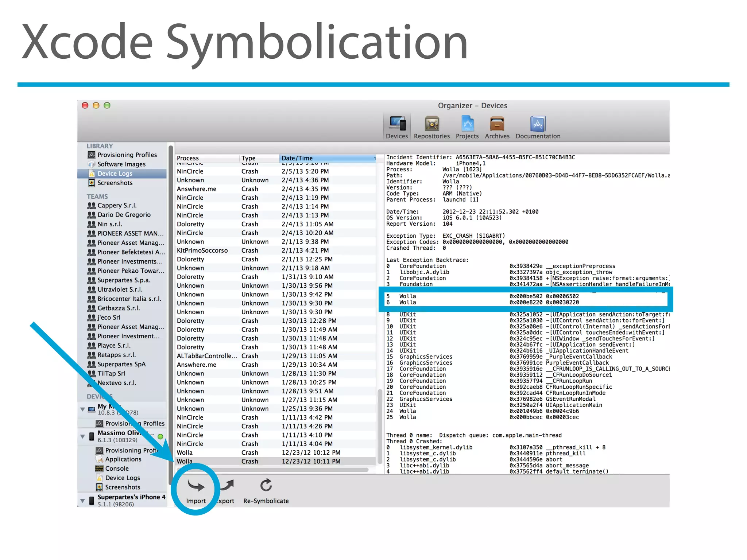Select the Pioneer Pekao Towar... team
Image resolution: width=747 pixels, height=560 pixels.
coord(126,271)
